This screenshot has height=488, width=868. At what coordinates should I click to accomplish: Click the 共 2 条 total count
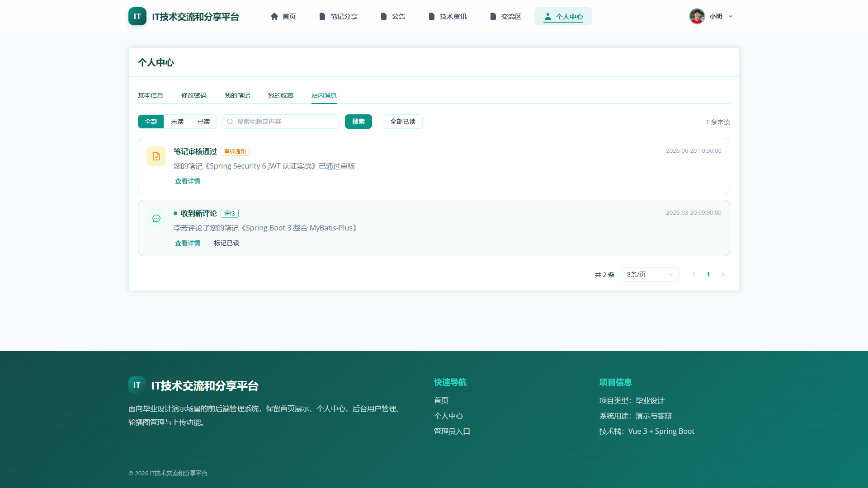pos(604,275)
